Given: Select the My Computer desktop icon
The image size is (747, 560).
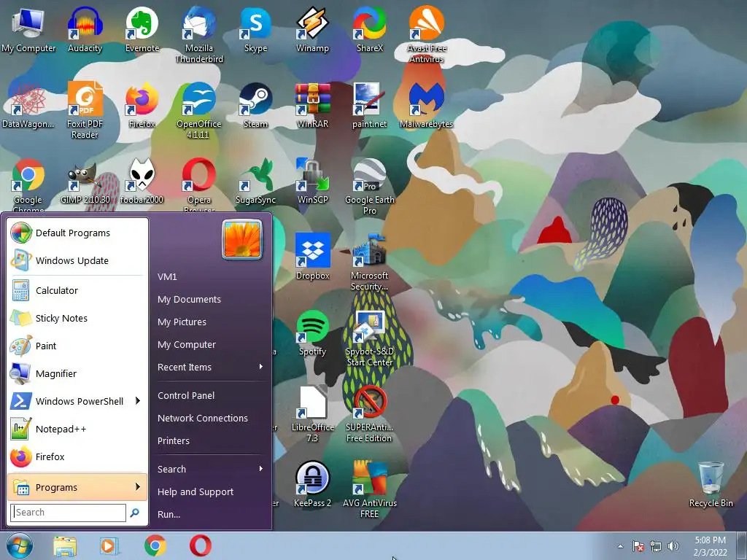Looking at the screenshot, I should click(28, 29).
